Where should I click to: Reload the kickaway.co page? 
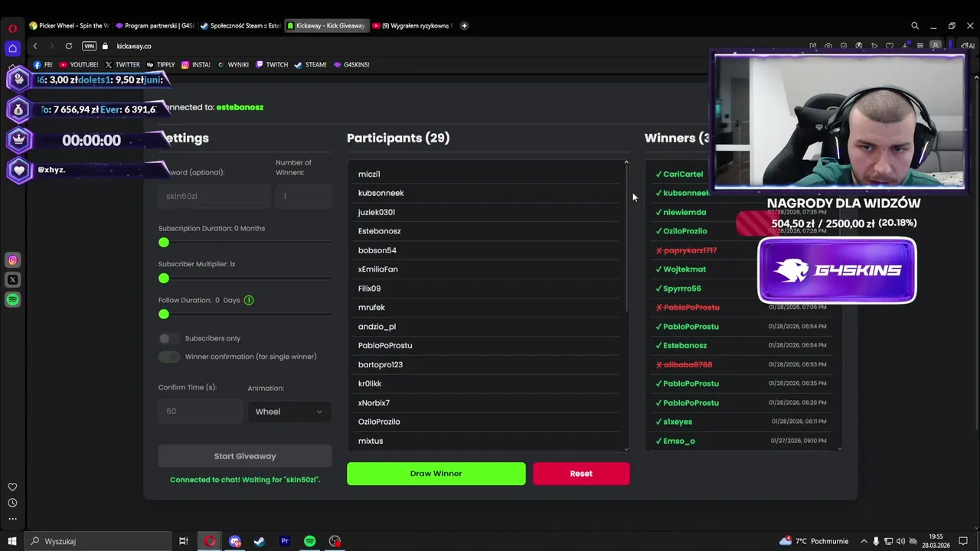click(69, 46)
